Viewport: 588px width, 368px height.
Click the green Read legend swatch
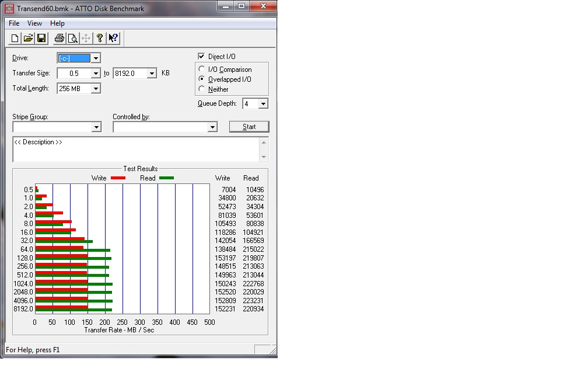(x=166, y=178)
